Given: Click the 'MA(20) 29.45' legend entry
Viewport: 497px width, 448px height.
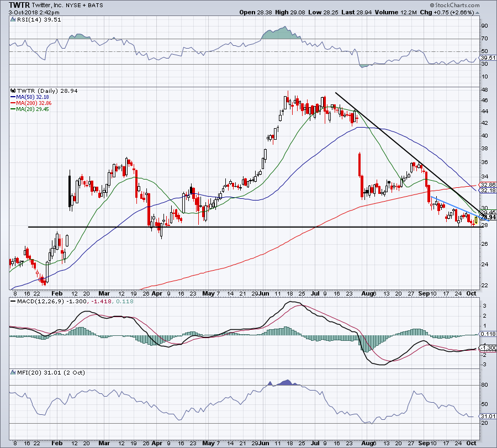Looking at the screenshot, I should coord(33,109).
